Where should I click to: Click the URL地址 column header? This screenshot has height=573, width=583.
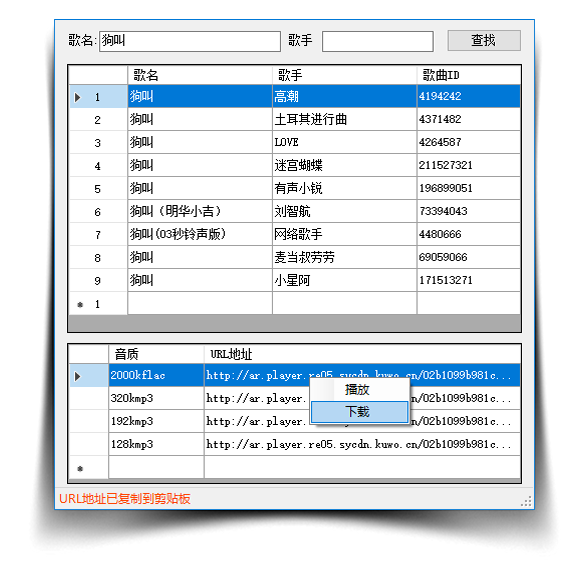(x=362, y=354)
